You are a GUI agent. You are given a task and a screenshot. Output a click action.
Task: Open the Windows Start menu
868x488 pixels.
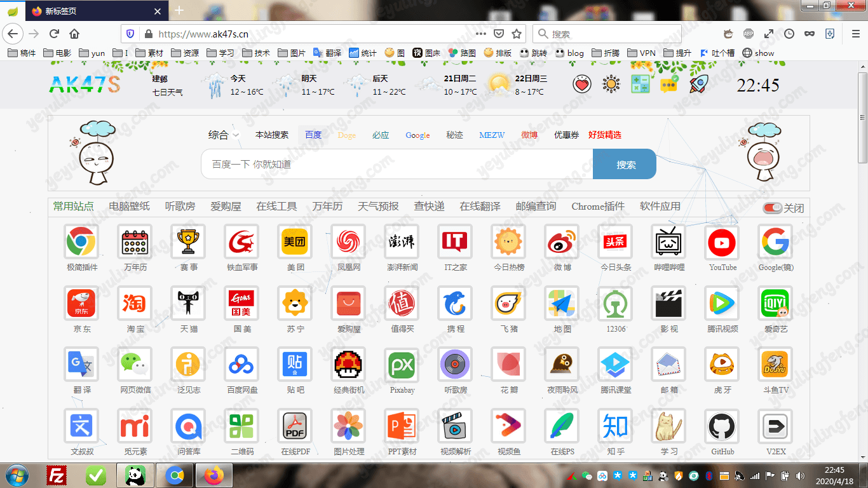click(16, 475)
